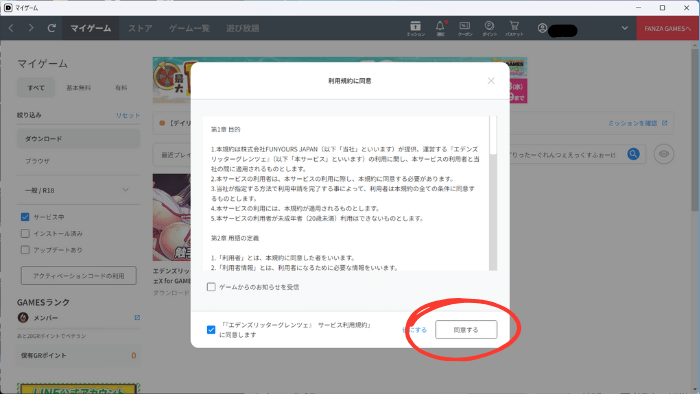
Task: Check the アップデートあり checkbox
Action: coord(25,250)
